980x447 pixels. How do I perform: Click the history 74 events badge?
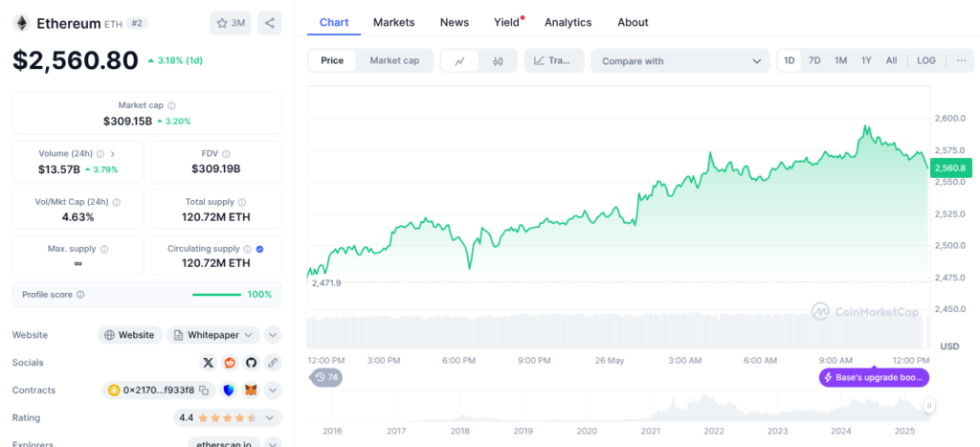tap(326, 377)
